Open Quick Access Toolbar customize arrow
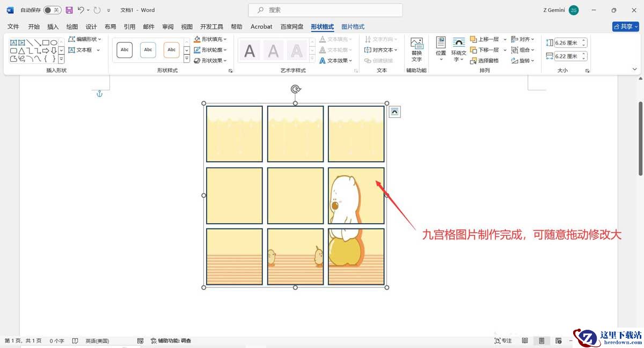 [x=109, y=10]
